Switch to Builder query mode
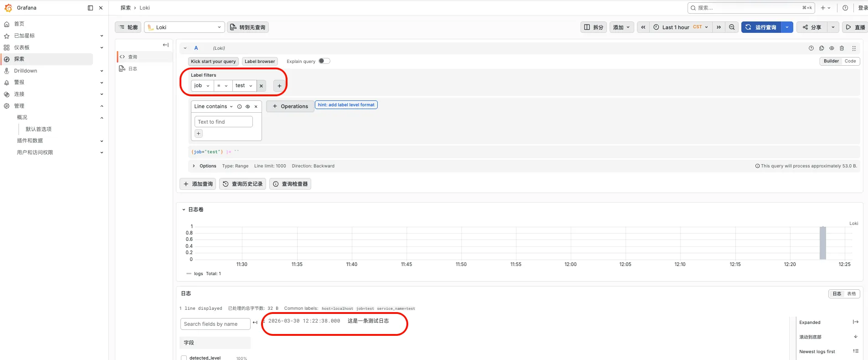 click(831, 61)
